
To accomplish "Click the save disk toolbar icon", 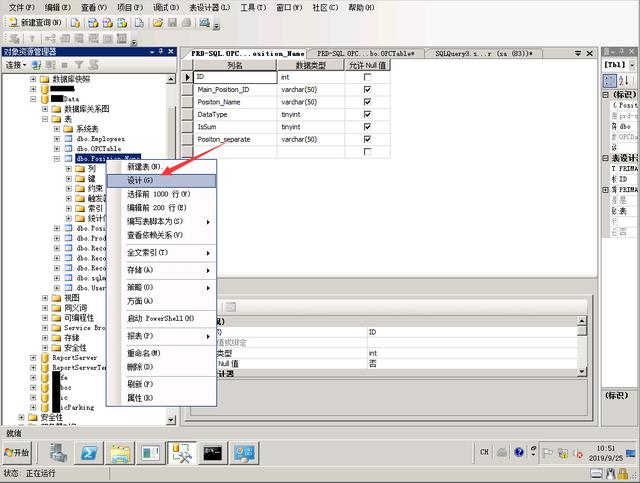I will 172,23.
